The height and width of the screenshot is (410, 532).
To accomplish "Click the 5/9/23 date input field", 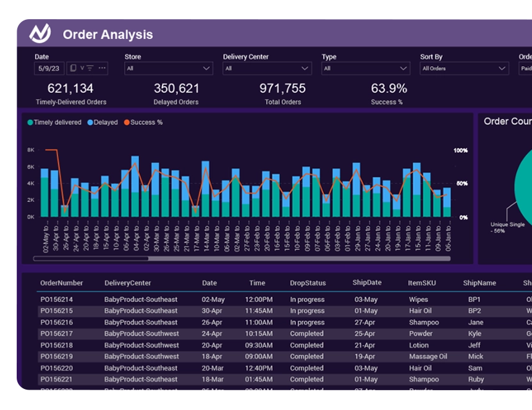I will (x=49, y=68).
